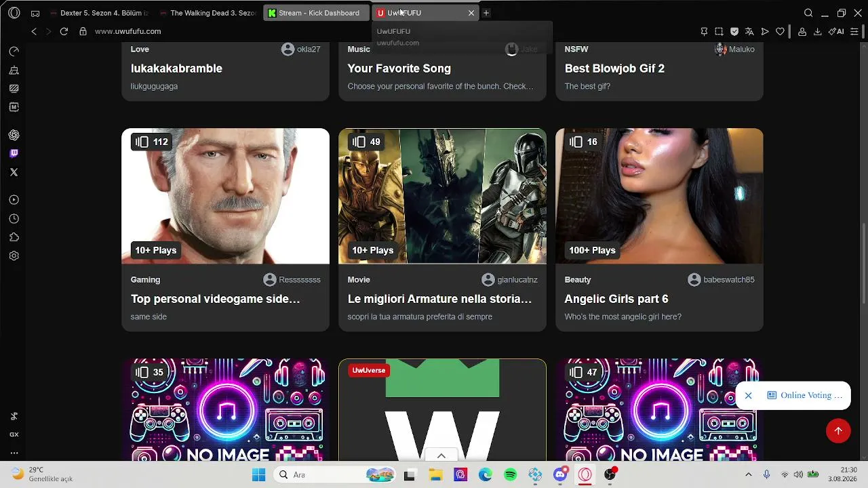Open the Downloads toolbar icon
The image size is (868, 488).
(818, 31)
